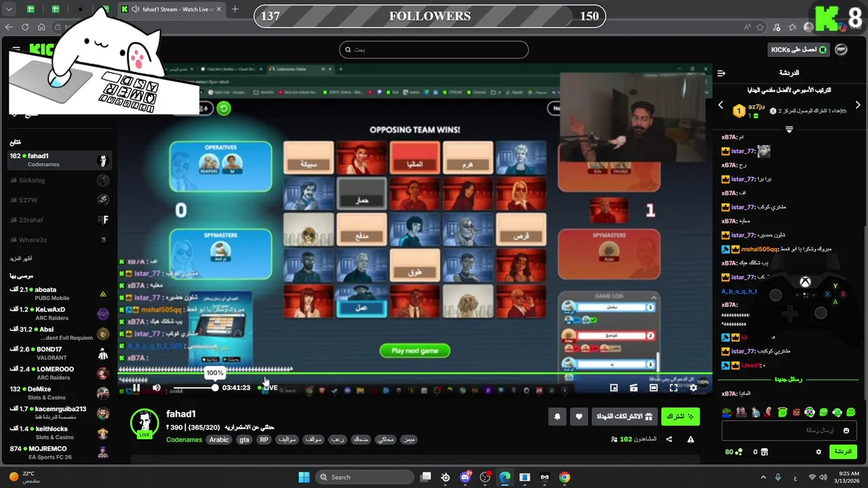Click the new messages رسائل جديدة divider
The width and height of the screenshot is (868, 488).
click(x=789, y=380)
